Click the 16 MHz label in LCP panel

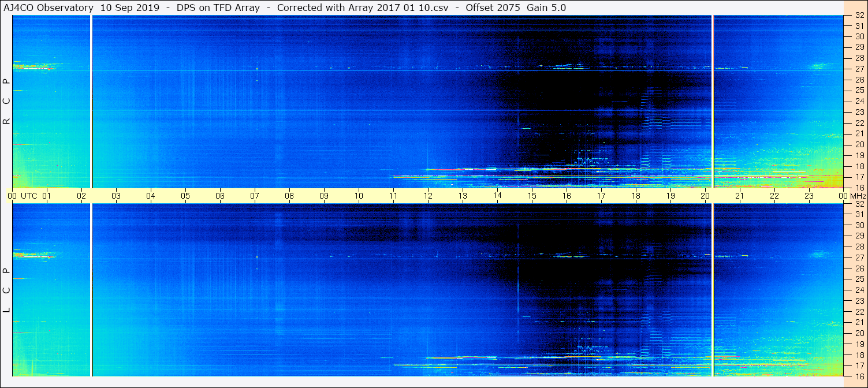859,376
